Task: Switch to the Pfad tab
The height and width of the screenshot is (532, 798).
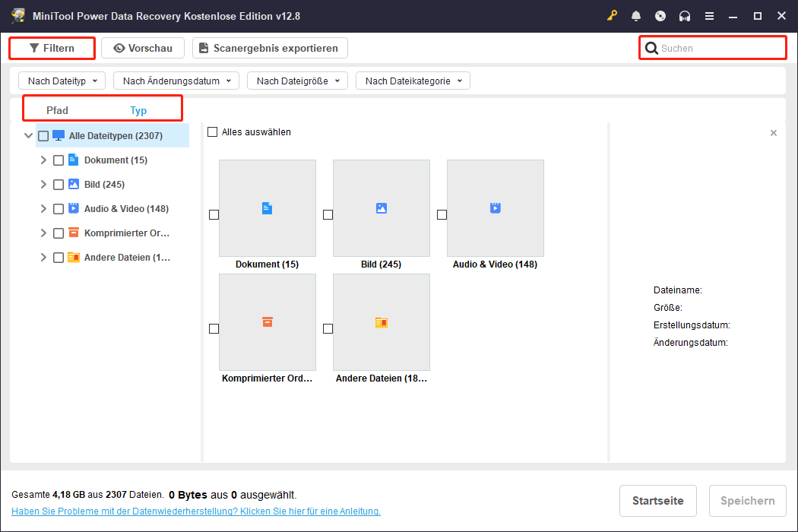Action: [x=57, y=111]
